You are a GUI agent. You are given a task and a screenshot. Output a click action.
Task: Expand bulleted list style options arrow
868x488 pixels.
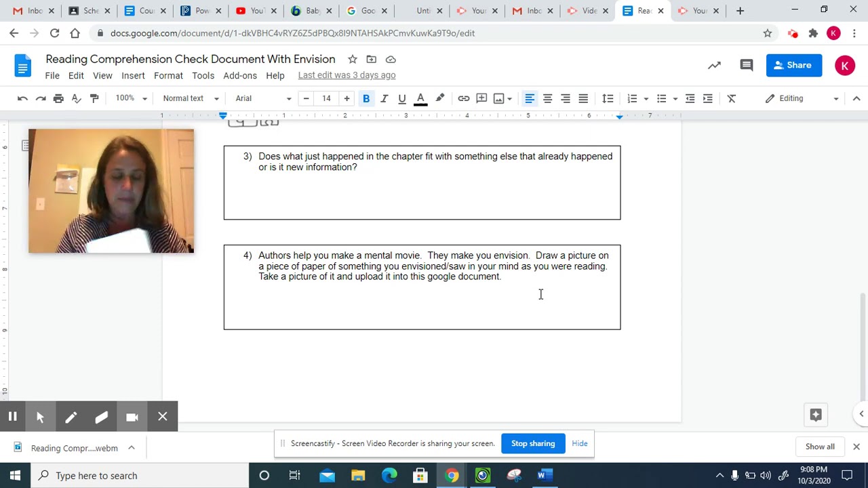(x=675, y=99)
